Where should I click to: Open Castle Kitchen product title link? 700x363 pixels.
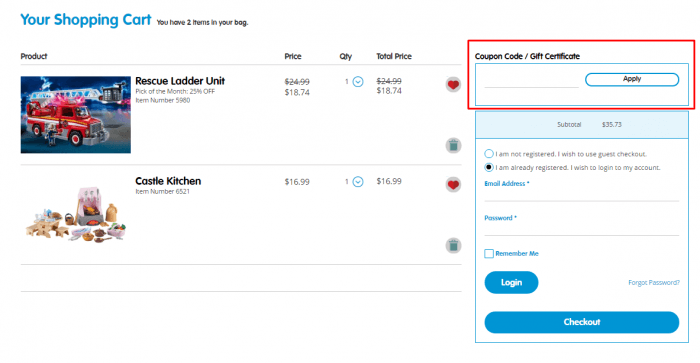(168, 181)
